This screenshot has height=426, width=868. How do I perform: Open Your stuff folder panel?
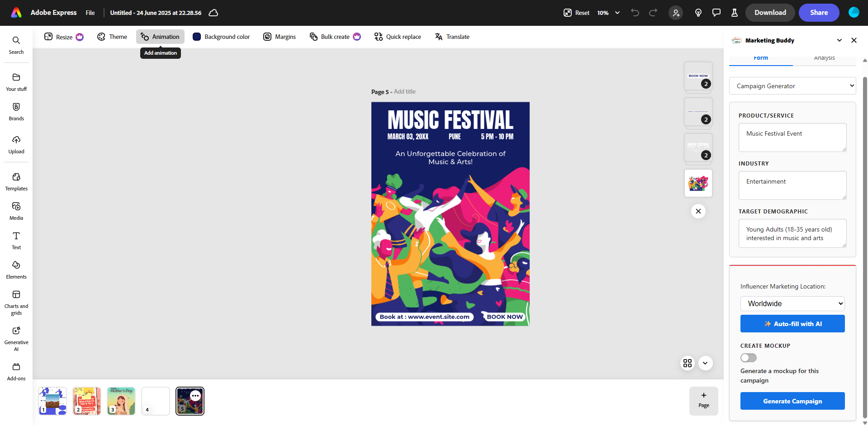[16, 82]
